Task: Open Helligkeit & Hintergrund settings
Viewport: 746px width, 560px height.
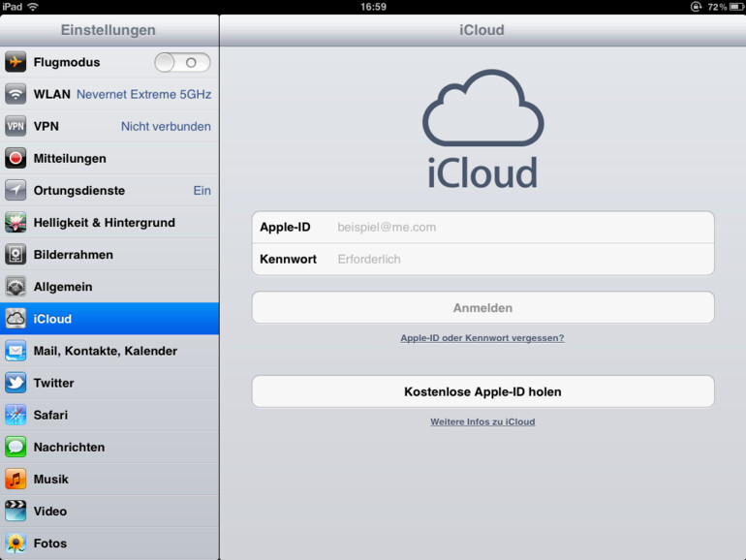Action: coord(109,223)
